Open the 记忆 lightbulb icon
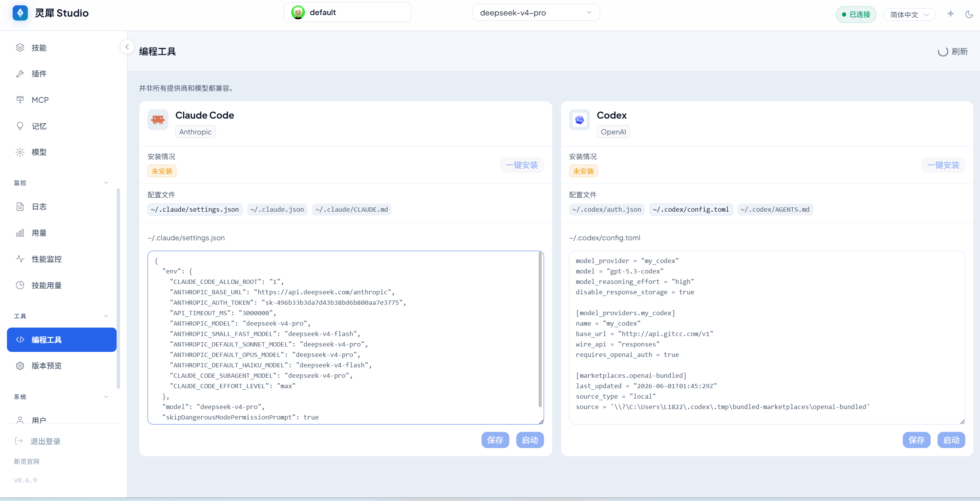Viewport: 980px width, 501px height. coord(20,126)
